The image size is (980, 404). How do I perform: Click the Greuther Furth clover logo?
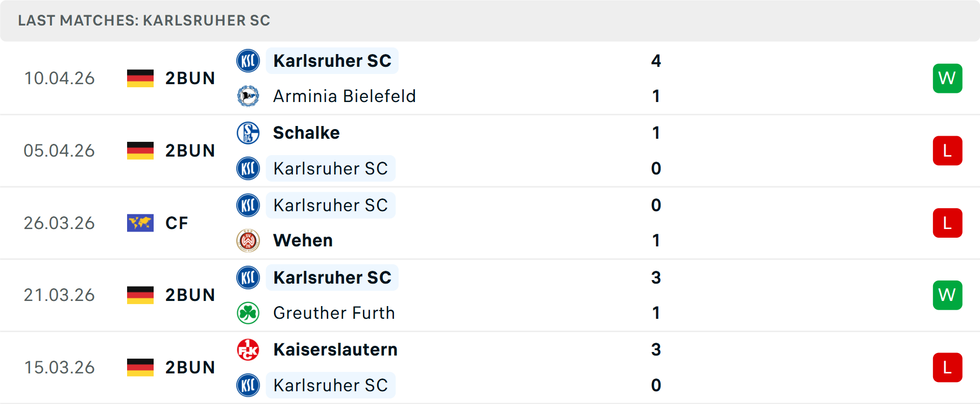tap(248, 313)
